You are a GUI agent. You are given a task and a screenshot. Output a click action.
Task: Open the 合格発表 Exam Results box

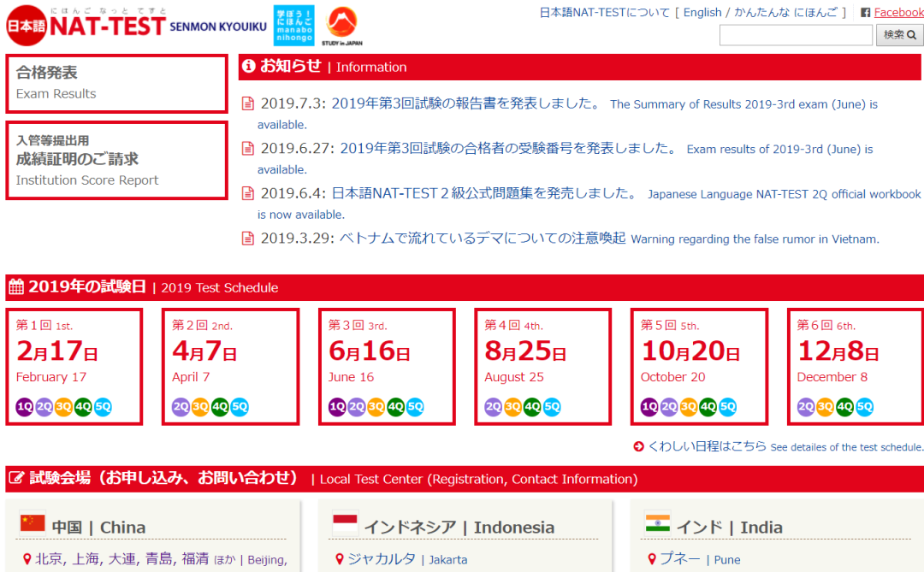click(116, 84)
